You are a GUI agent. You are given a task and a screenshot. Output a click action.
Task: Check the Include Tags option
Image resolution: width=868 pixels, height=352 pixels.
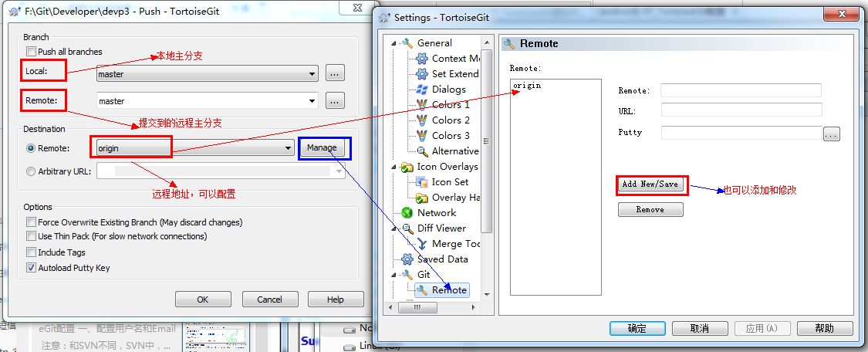pos(31,252)
